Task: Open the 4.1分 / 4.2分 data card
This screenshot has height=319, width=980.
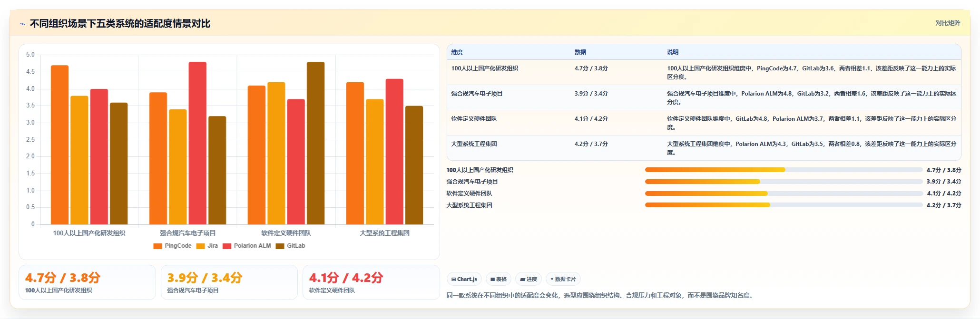Action: coord(371,282)
